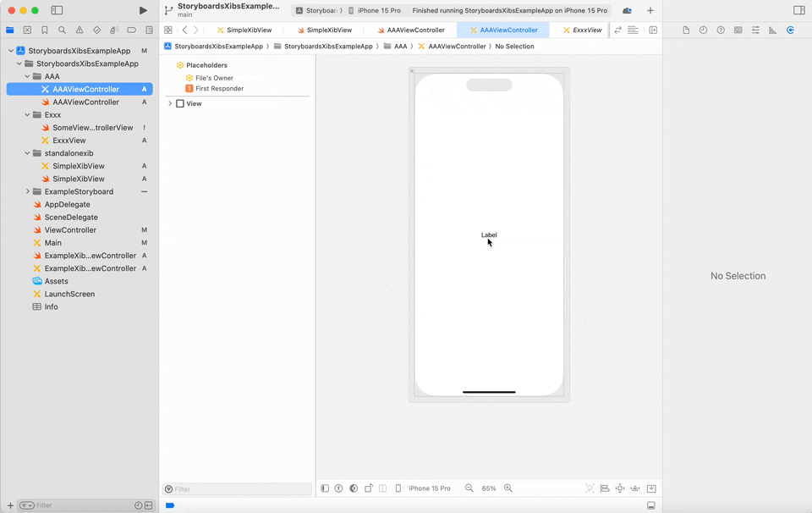Click the iPhone 15 Pro device button
Viewport: 812px width, 513px height.
429,488
